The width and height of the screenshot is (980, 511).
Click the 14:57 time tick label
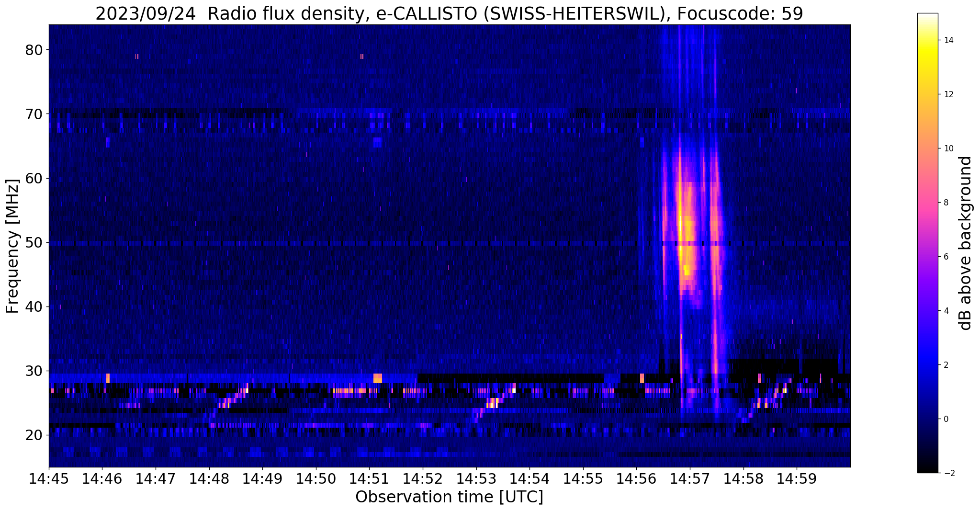(x=690, y=479)
